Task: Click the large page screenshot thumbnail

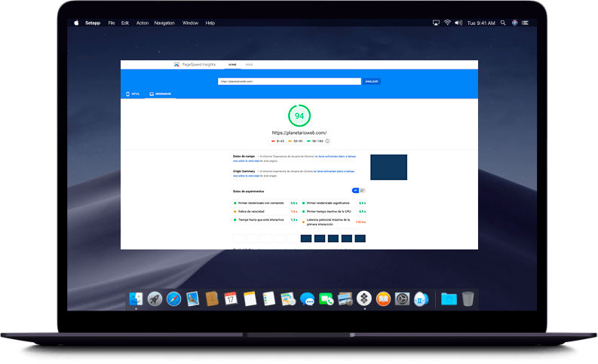Action: coord(388,167)
